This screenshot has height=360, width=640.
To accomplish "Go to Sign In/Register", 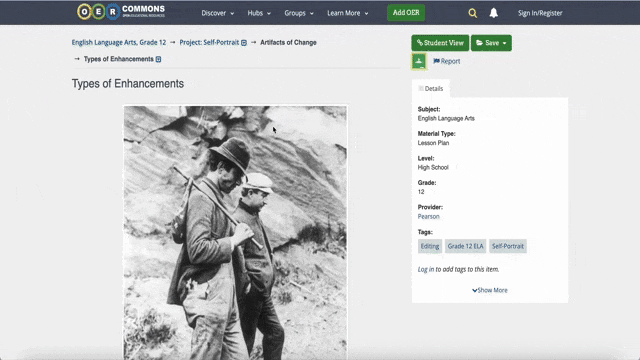I will coord(540,13).
